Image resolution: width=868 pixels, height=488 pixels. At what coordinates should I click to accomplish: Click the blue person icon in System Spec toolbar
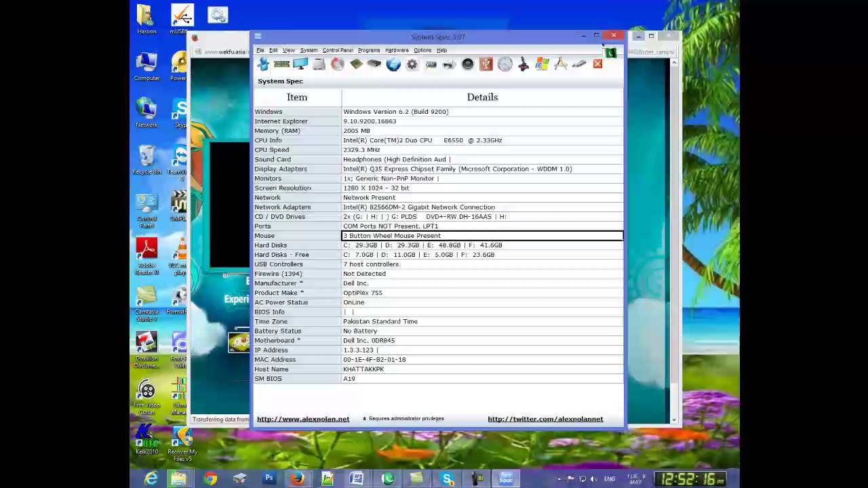point(263,64)
